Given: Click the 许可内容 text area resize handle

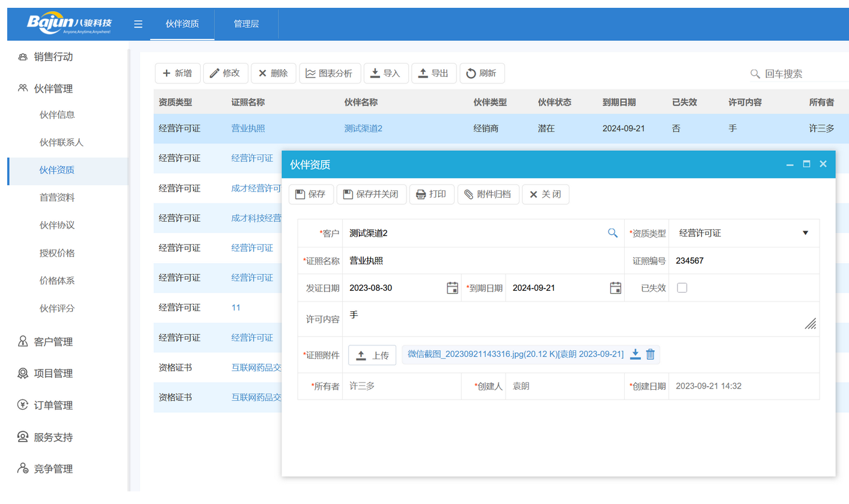Looking at the screenshot, I should point(810,324).
